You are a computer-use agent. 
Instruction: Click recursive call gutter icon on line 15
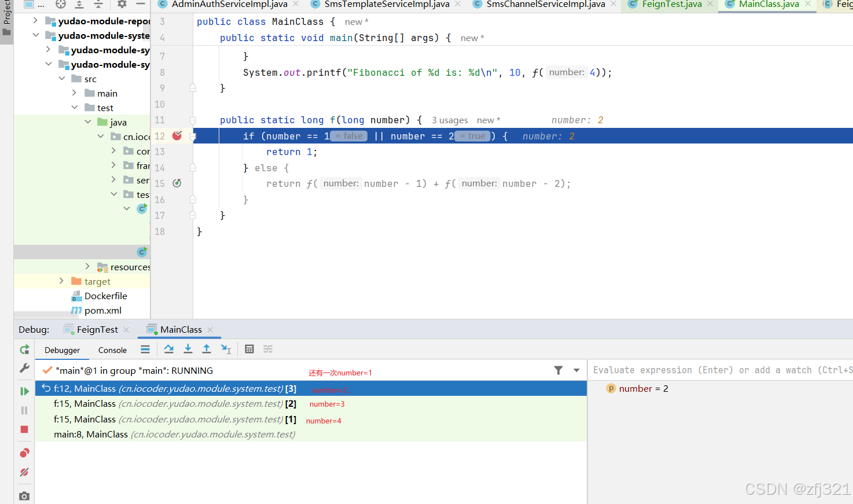(177, 183)
